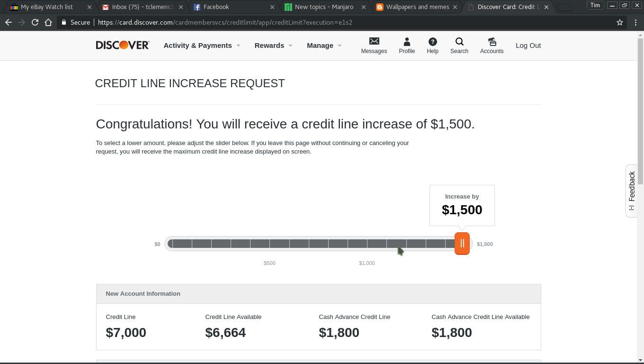Open the Help question mark icon
This screenshot has width=644, height=364.
coord(432,42)
